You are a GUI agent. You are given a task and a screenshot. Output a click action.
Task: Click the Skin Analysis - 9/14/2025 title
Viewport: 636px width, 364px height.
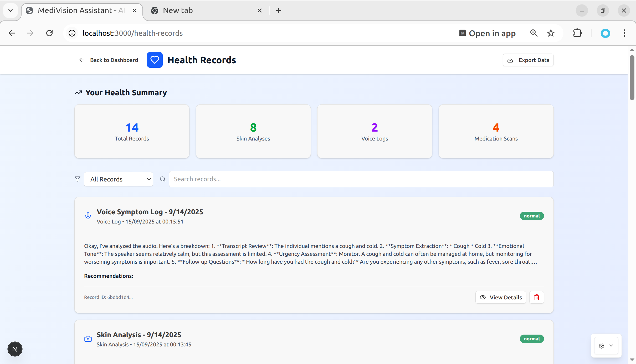139,335
